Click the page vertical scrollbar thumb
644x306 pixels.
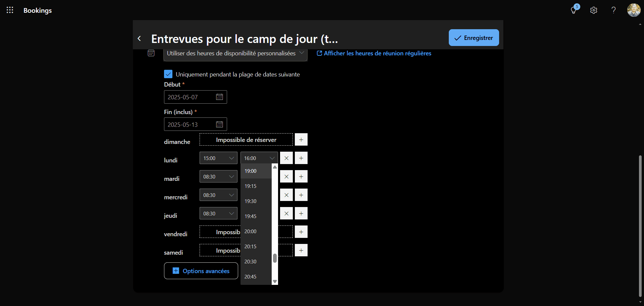click(640, 226)
